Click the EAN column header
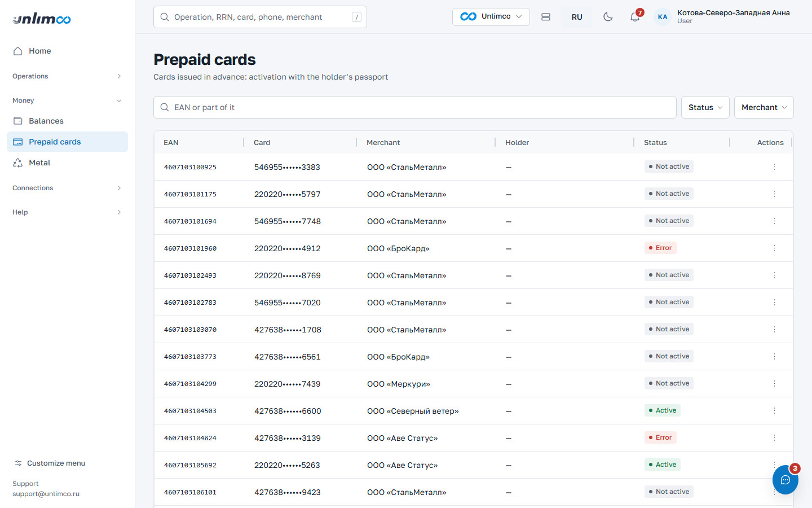The width and height of the screenshot is (812, 508). [x=171, y=143]
